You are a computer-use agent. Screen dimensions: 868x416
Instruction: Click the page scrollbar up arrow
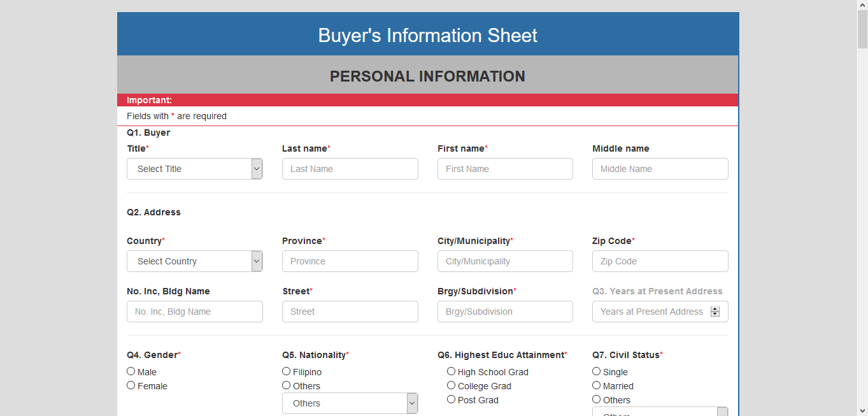[x=863, y=5]
